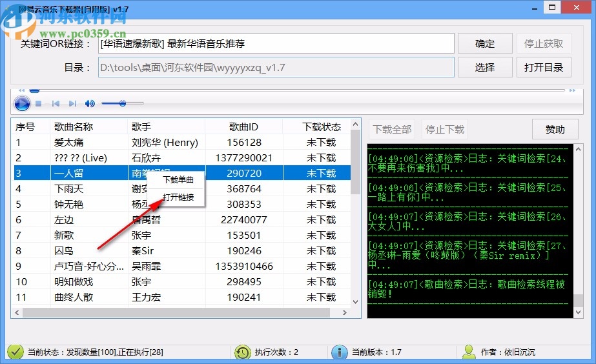Image resolution: width=596 pixels, height=364 pixels.
Task: Click the song list horizontal scroll-left arrow
Action: tap(17, 312)
